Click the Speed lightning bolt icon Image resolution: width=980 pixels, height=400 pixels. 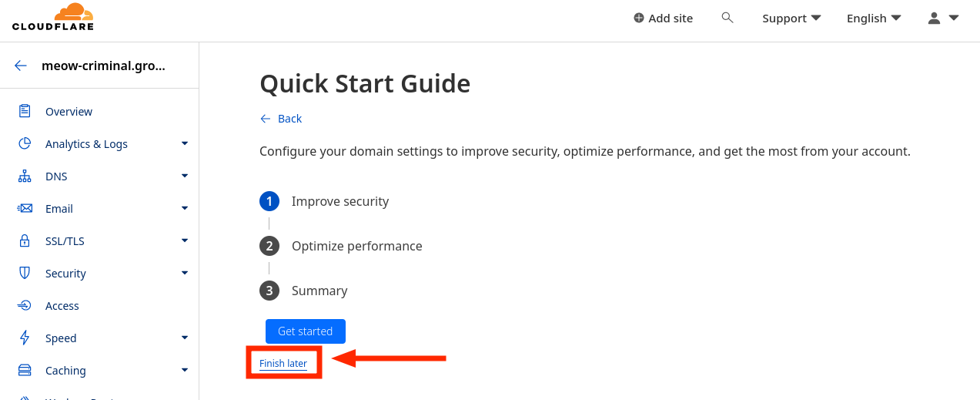(25, 338)
